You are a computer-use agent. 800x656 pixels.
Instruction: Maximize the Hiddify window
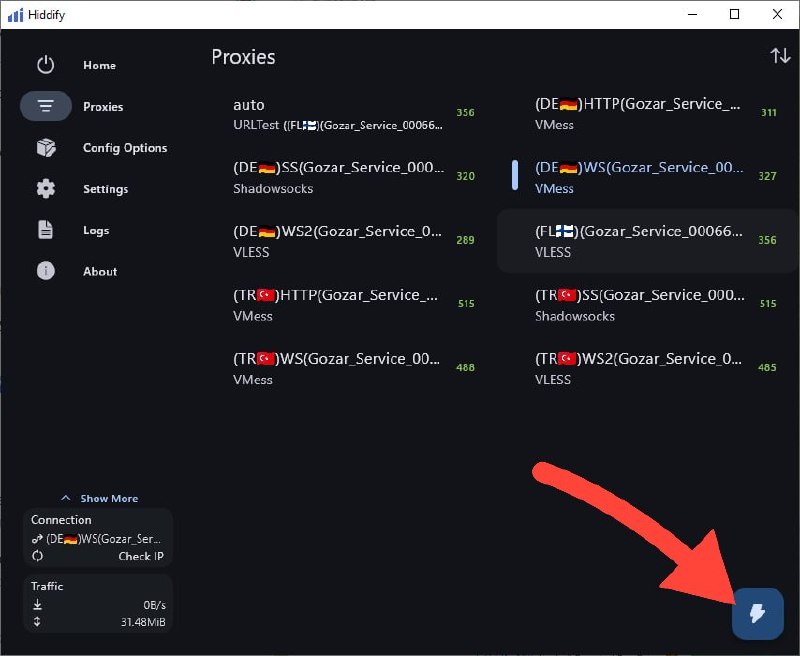(734, 14)
